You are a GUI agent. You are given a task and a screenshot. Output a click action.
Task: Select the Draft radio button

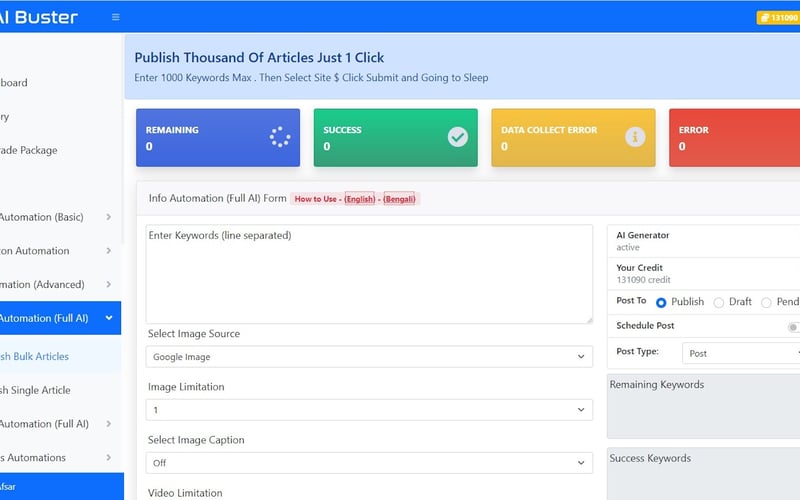pos(718,303)
